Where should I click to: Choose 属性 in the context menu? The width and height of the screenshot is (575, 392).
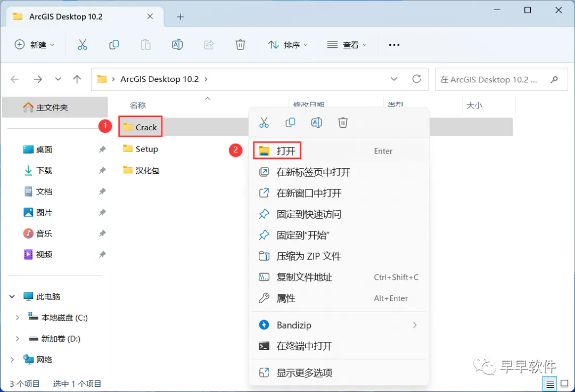pyautogui.click(x=339, y=298)
